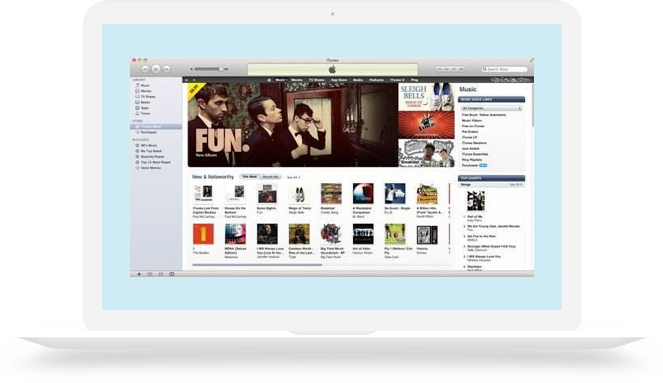Switch to the Movies store tab
The width and height of the screenshot is (663, 383).
297,80
